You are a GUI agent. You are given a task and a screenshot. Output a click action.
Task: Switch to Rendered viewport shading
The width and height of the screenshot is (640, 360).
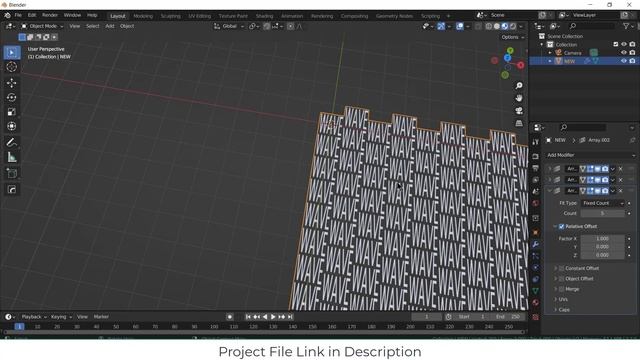(513, 26)
